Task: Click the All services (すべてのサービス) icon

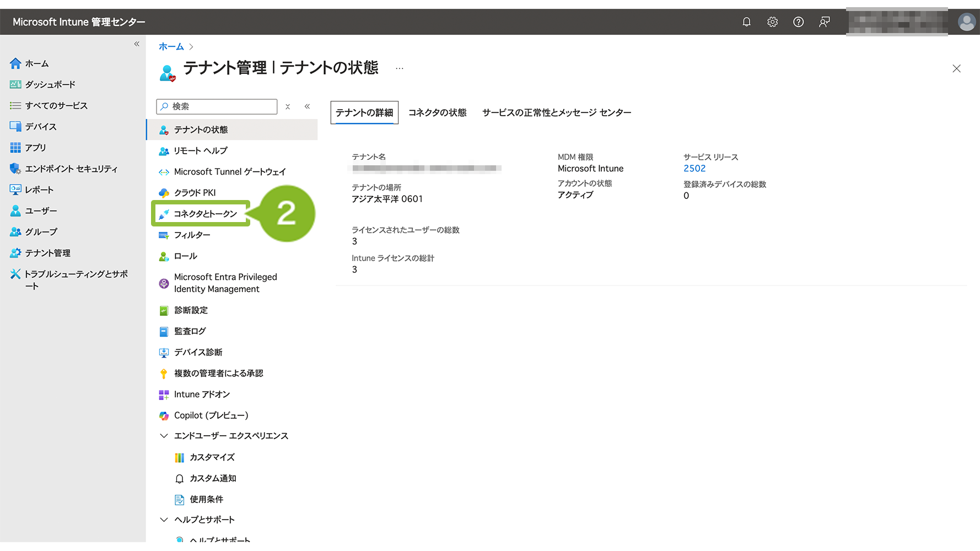Action: 15,105
